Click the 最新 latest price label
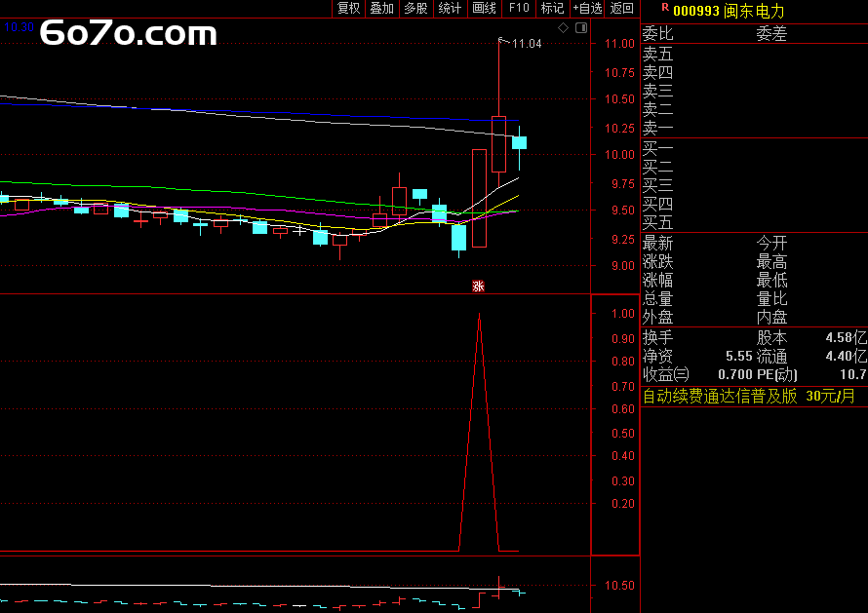The height and width of the screenshot is (613, 868). 657,244
